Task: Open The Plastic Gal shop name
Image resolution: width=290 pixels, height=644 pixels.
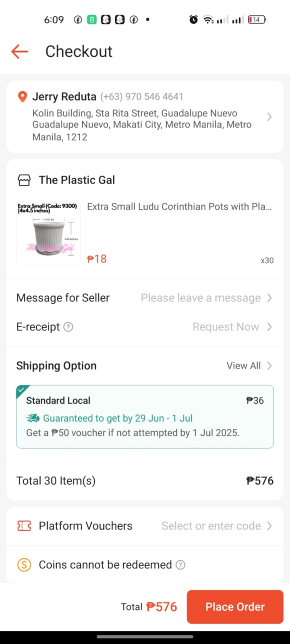Action: (77, 180)
